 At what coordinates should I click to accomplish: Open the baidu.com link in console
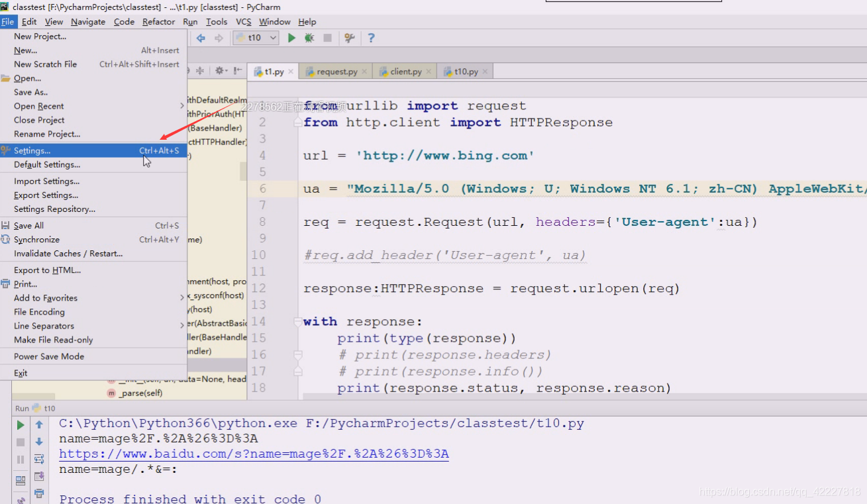(254, 454)
